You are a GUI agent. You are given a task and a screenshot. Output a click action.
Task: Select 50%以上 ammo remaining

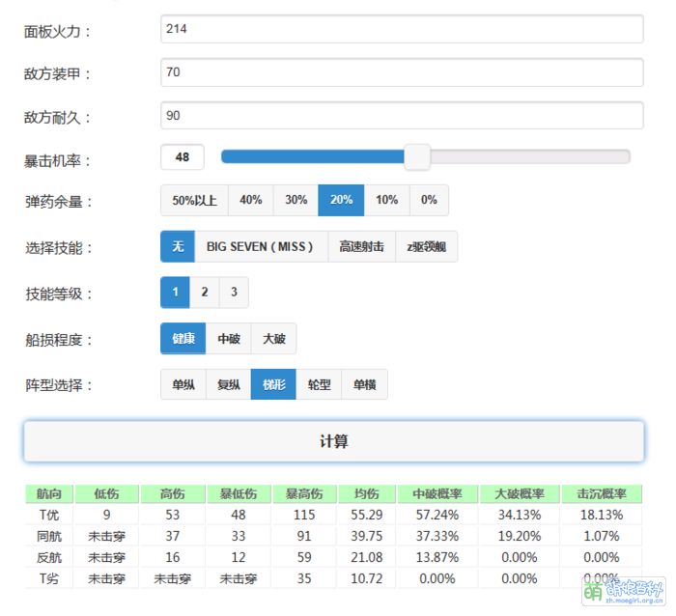coord(194,200)
